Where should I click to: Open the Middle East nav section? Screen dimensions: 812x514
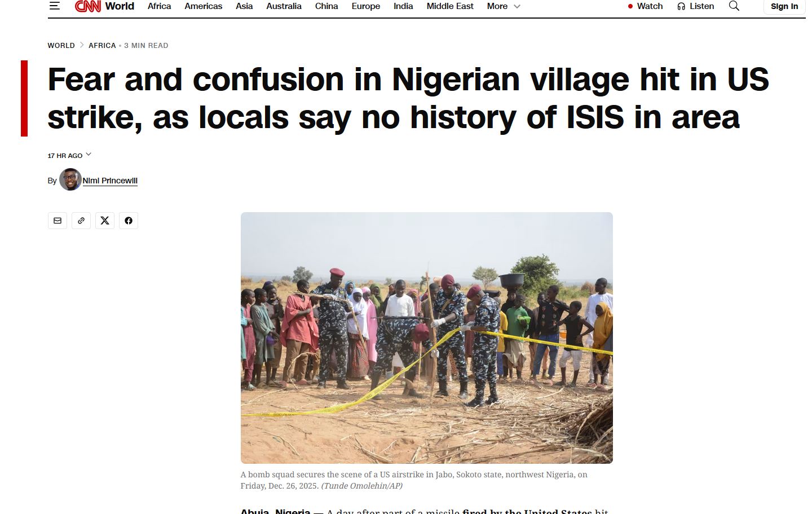click(x=450, y=6)
